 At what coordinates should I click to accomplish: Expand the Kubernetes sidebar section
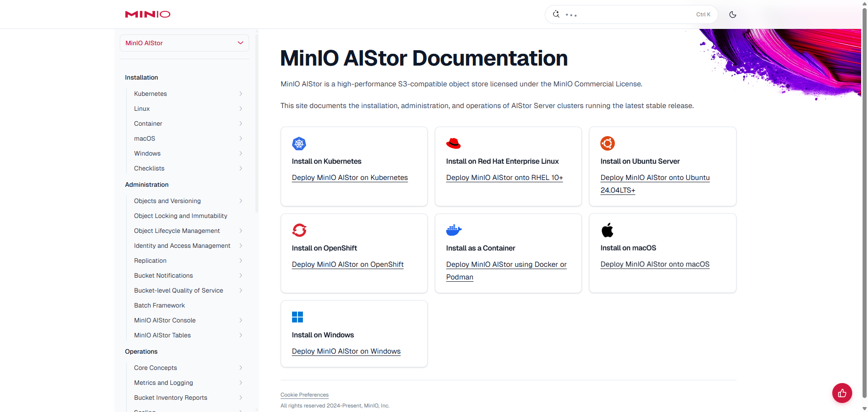coord(241,94)
